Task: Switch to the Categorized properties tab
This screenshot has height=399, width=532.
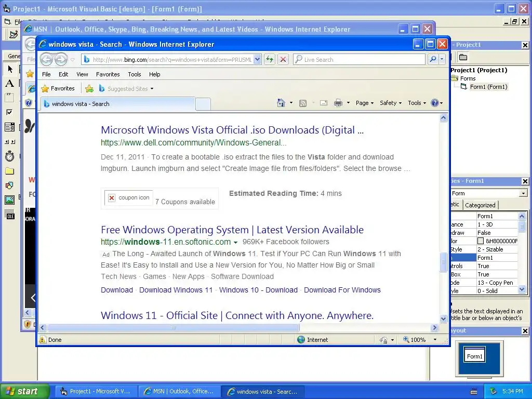Action: [480, 205]
